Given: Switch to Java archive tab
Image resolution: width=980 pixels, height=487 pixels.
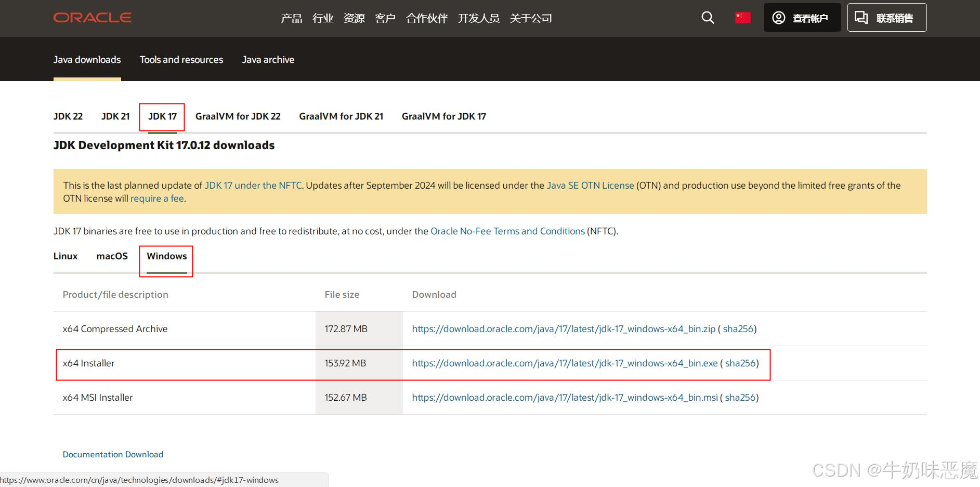Looking at the screenshot, I should tap(268, 60).
